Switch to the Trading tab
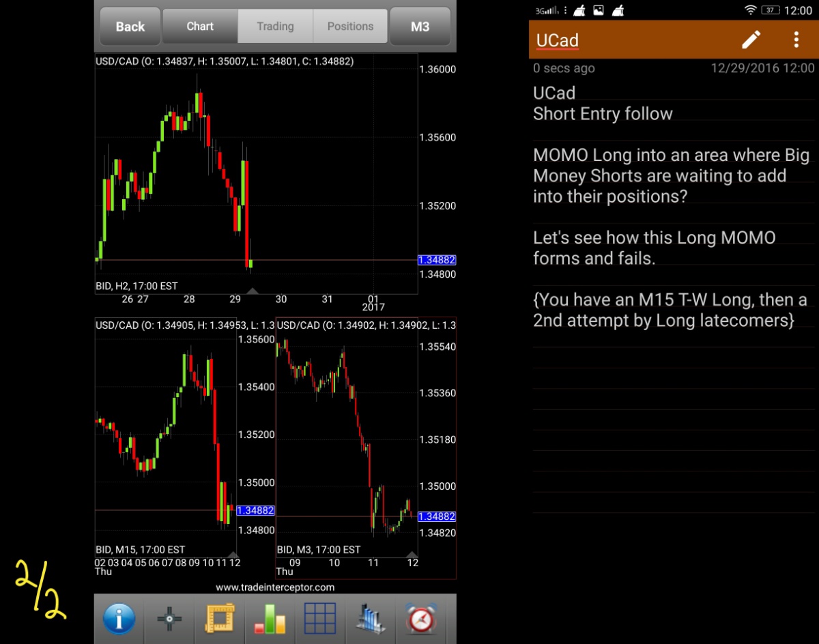The height and width of the screenshot is (644, 819). click(x=275, y=26)
